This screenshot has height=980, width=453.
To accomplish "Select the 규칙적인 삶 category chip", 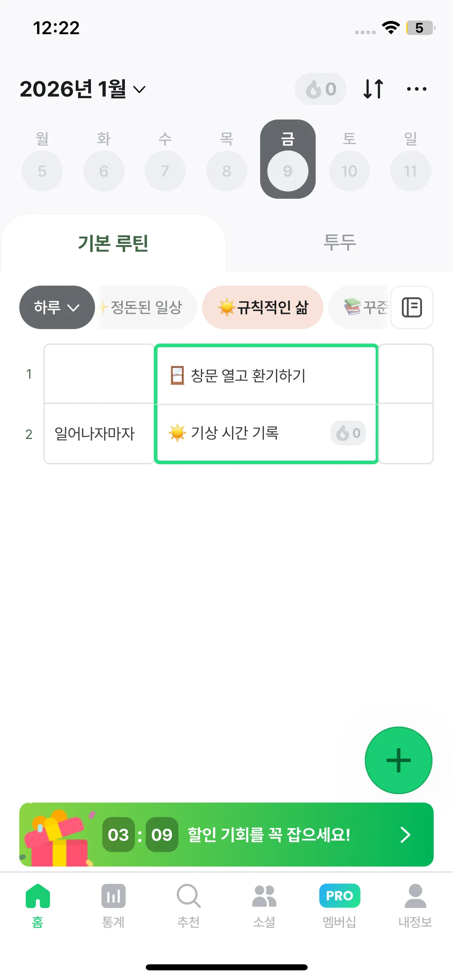I will [x=263, y=307].
